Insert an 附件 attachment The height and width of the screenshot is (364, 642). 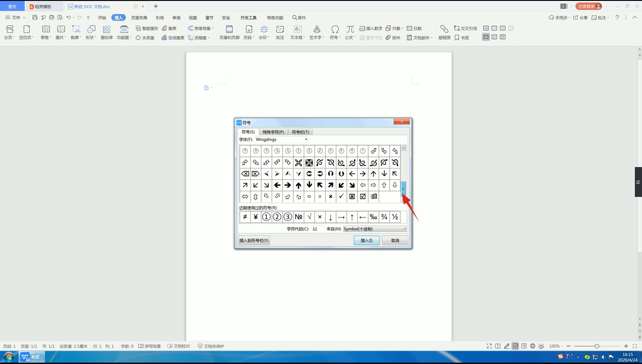tap(393, 38)
